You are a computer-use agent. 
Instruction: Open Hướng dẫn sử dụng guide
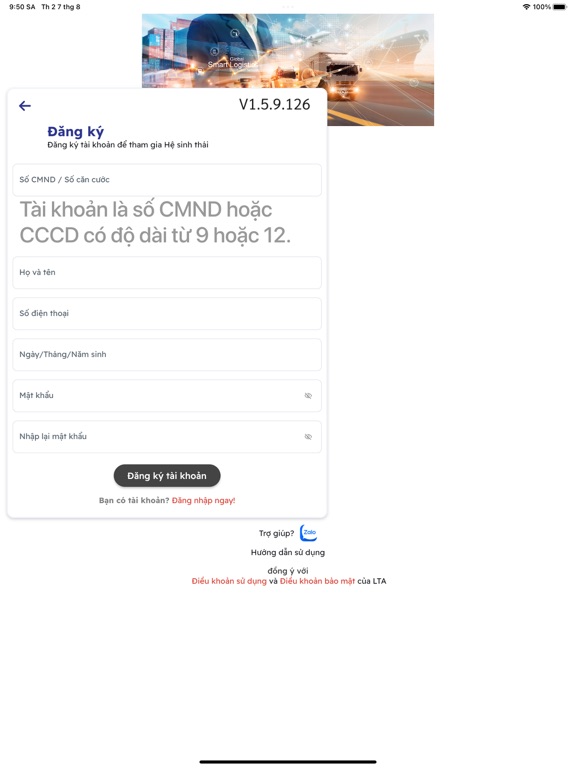pyautogui.click(x=288, y=552)
